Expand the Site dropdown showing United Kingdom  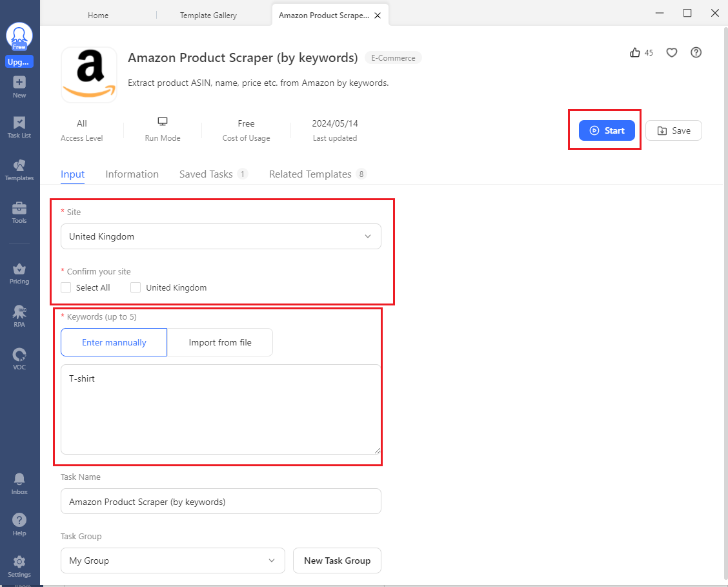click(x=221, y=236)
